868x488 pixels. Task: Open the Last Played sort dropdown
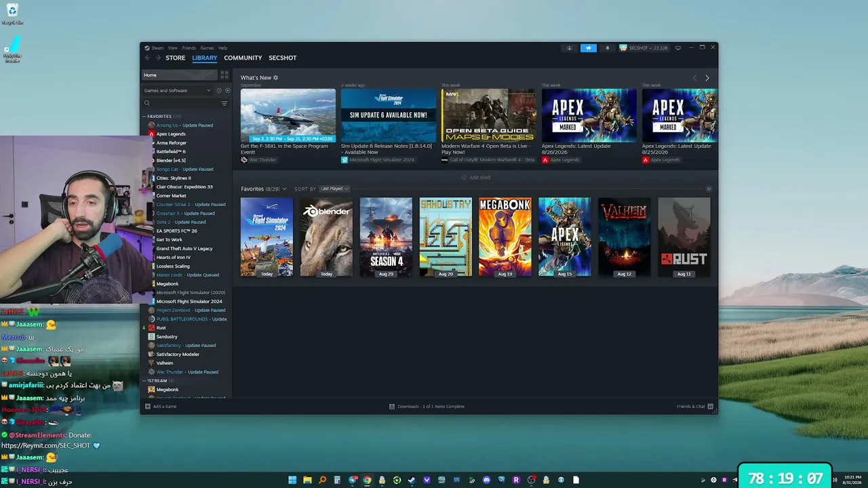point(334,189)
